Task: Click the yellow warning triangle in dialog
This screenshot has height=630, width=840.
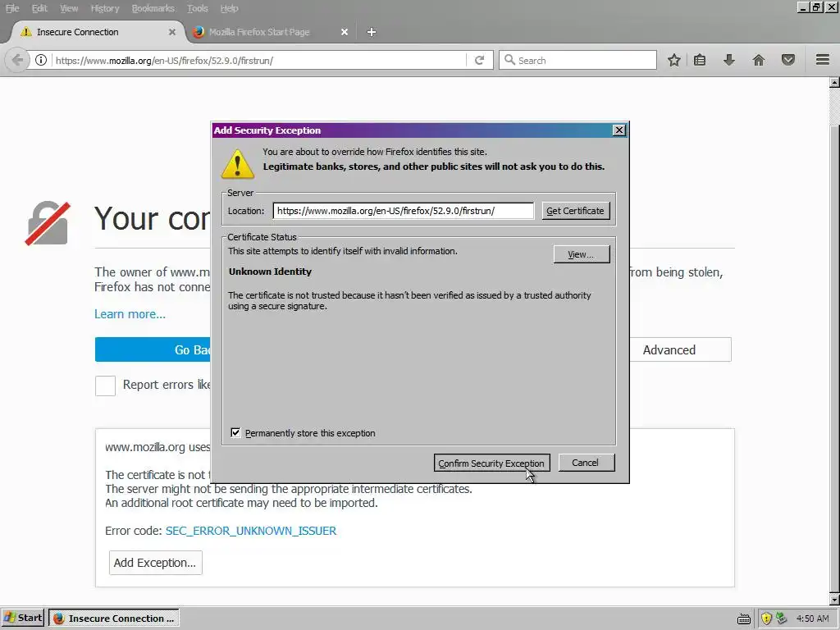Action: [x=237, y=163]
